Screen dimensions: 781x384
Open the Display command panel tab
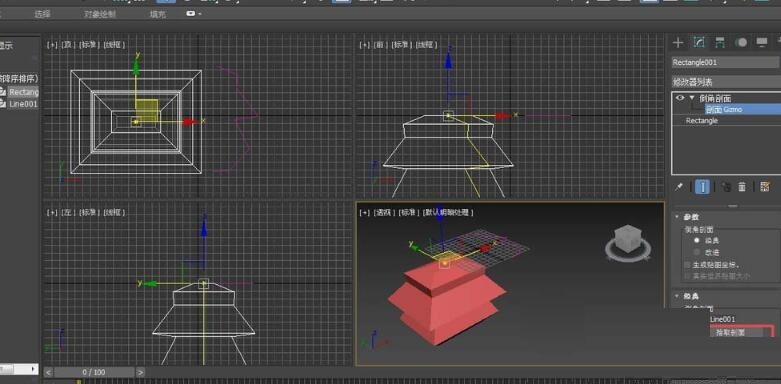click(762, 43)
